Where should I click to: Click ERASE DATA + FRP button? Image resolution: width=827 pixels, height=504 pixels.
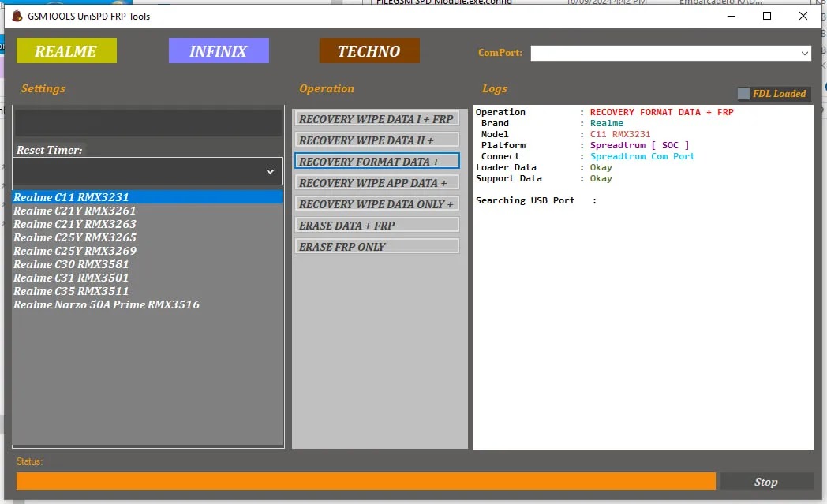coord(376,225)
